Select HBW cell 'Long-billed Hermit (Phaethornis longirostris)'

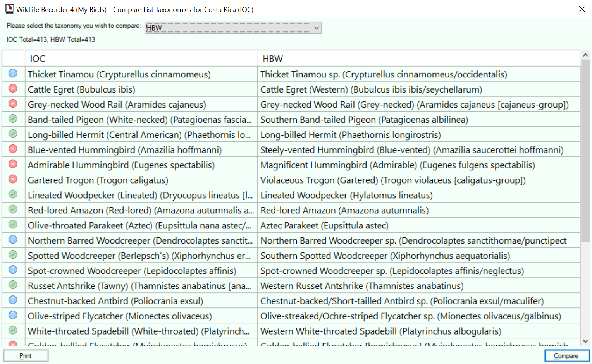(x=419, y=134)
